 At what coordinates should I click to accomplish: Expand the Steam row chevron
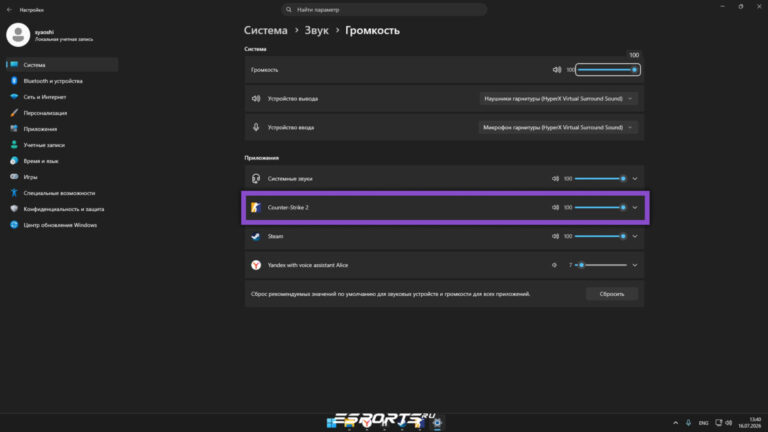[635, 236]
